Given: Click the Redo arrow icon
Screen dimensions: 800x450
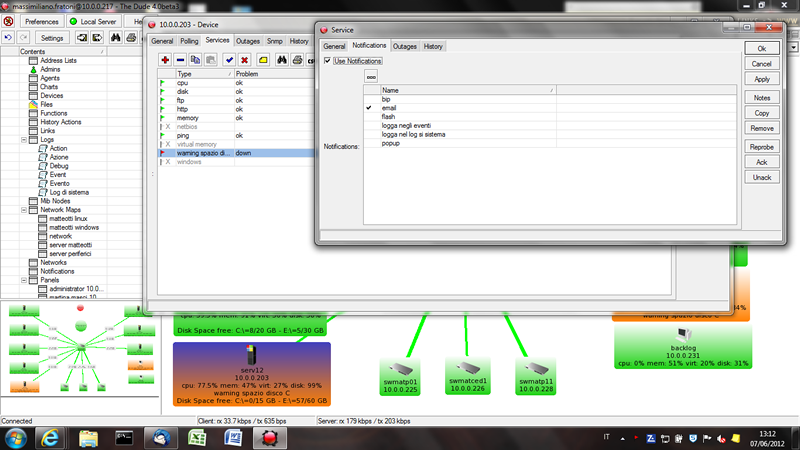Looking at the screenshot, I should (x=23, y=38).
